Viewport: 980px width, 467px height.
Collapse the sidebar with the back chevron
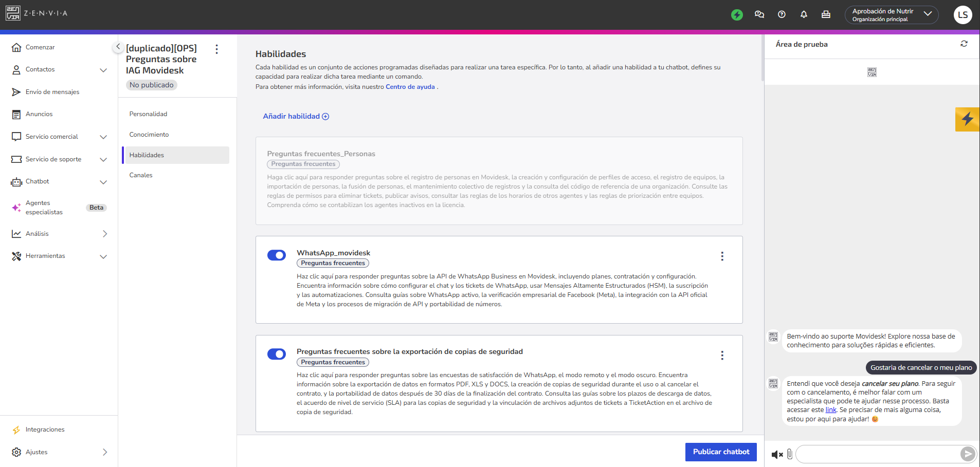(118, 47)
